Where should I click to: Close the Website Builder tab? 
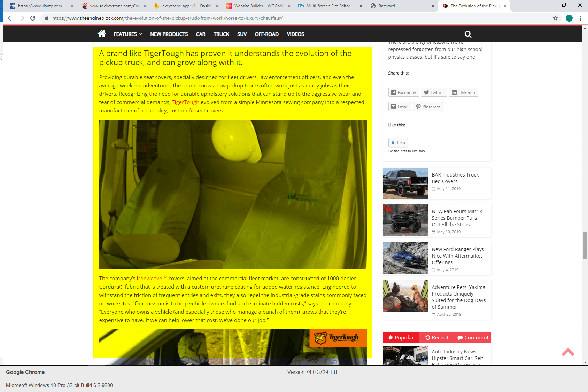coord(289,6)
